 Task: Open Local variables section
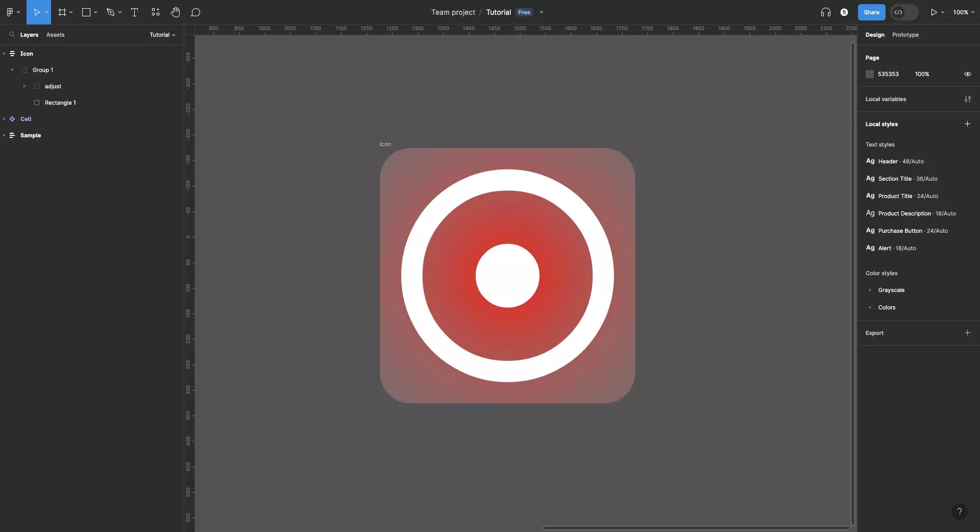(x=886, y=99)
